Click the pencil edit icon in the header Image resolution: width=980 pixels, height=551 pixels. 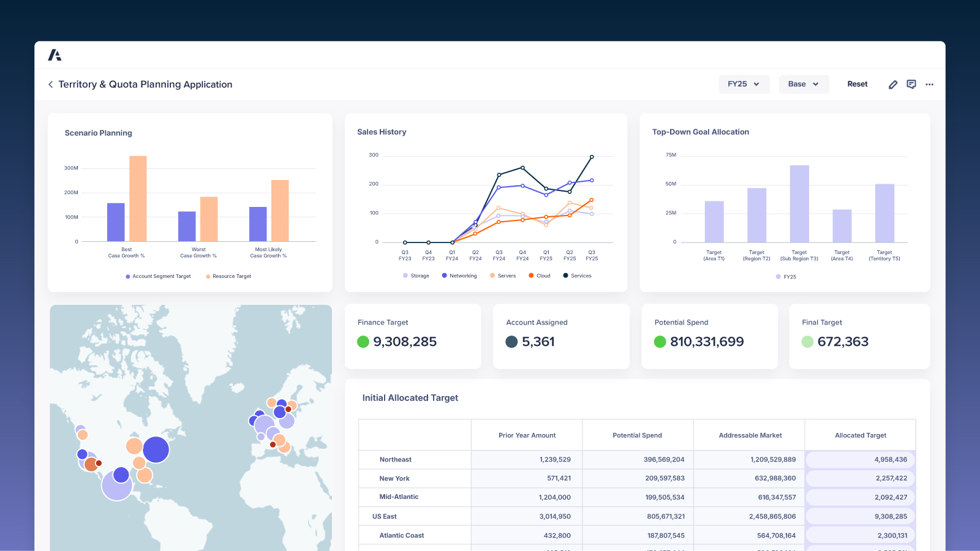click(892, 84)
